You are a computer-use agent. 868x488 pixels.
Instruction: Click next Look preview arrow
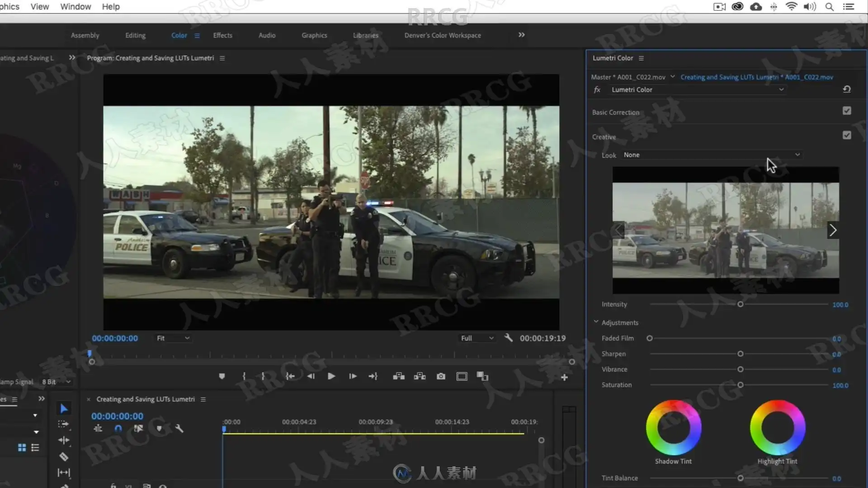click(x=833, y=230)
